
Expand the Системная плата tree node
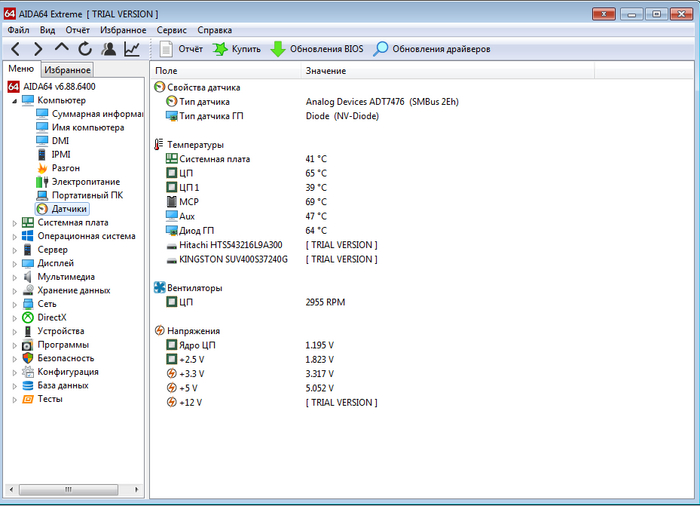tap(14, 223)
